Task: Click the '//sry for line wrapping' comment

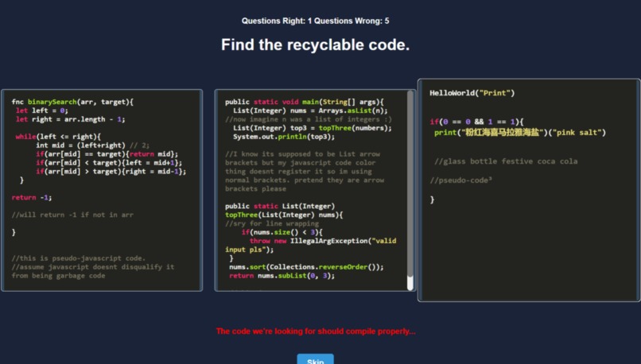Action: click(x=272, y=223)
